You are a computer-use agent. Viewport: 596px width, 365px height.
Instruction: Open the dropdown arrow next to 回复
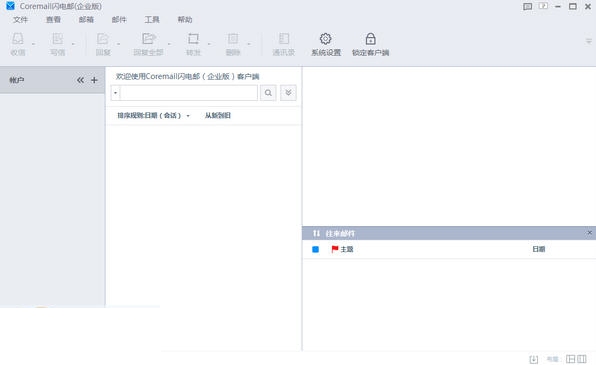point(119,44)
